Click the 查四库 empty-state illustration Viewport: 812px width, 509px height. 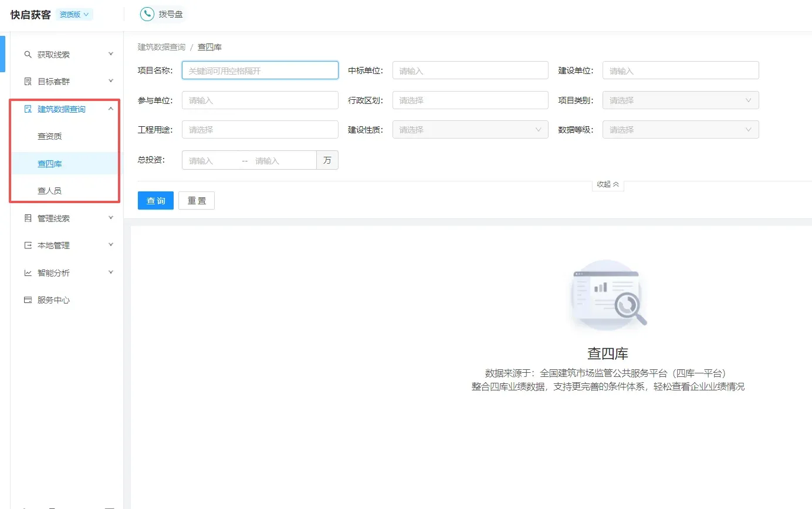pyautogui.click(x=608, y=295)
